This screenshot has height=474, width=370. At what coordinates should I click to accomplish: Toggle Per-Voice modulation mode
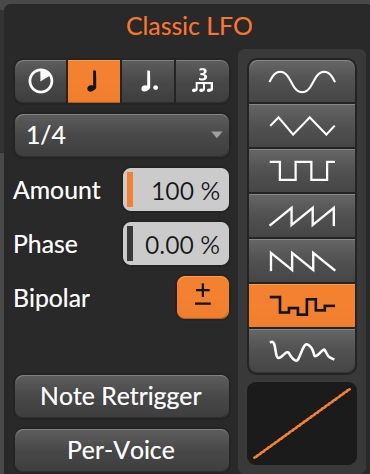122,450
